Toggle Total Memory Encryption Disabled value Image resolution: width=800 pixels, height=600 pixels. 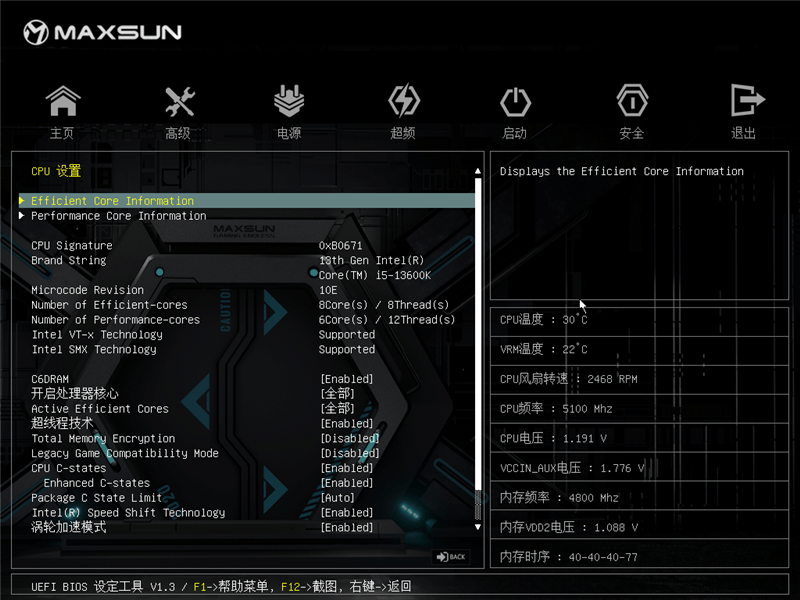pyautogui.click(x=350, y=438)
